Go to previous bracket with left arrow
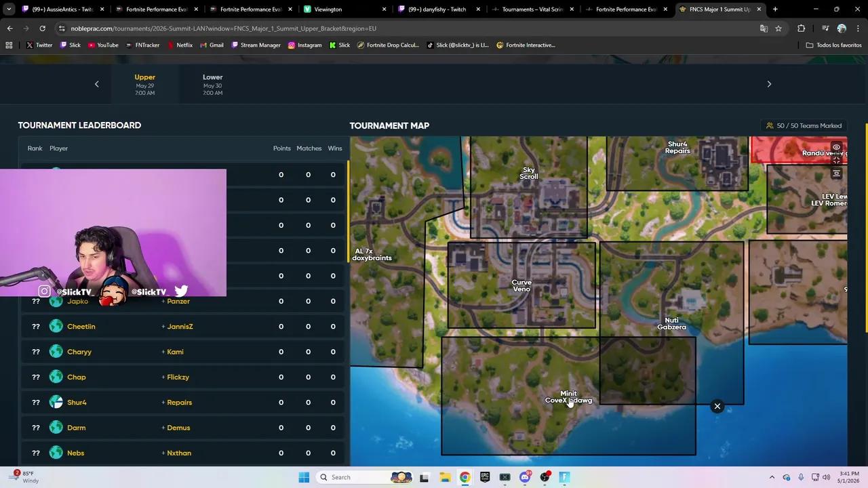868x488 pixels. [x=96, y=84]
